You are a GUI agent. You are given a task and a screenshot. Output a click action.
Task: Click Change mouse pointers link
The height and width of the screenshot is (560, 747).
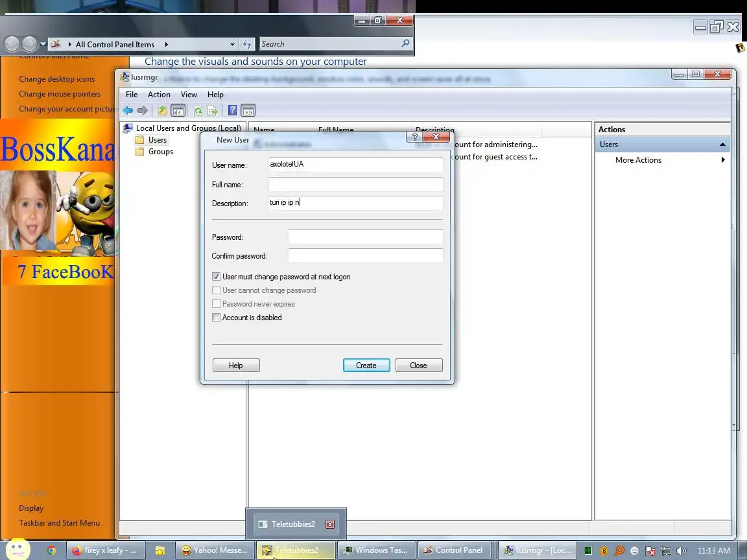[60, 94]
